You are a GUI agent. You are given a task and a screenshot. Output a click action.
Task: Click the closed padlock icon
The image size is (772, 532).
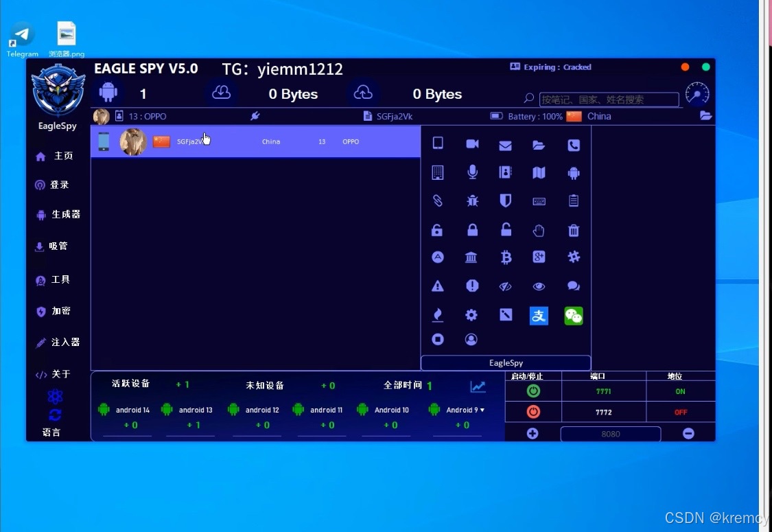coord(472,229)
